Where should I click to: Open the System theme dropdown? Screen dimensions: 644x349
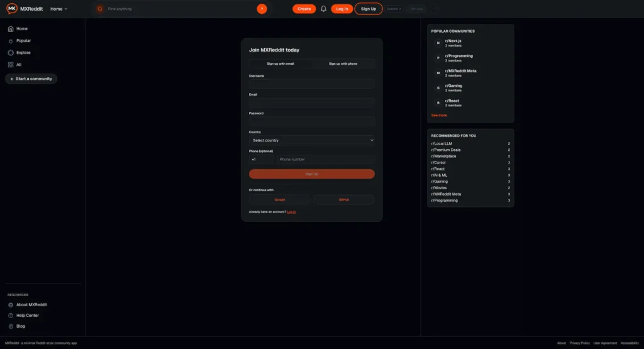click(x=394, y=9)
